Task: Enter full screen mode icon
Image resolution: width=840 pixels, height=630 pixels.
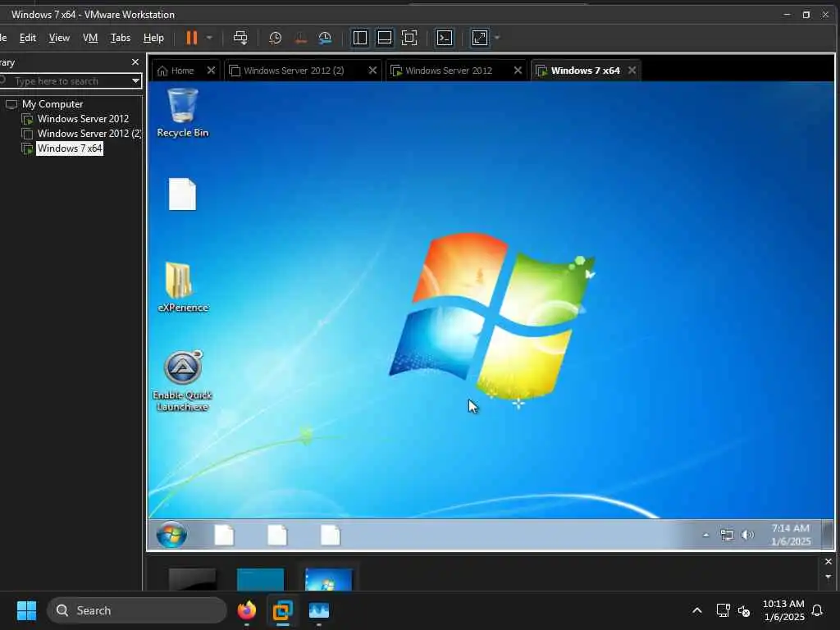Action: click(x=409, y=38)
